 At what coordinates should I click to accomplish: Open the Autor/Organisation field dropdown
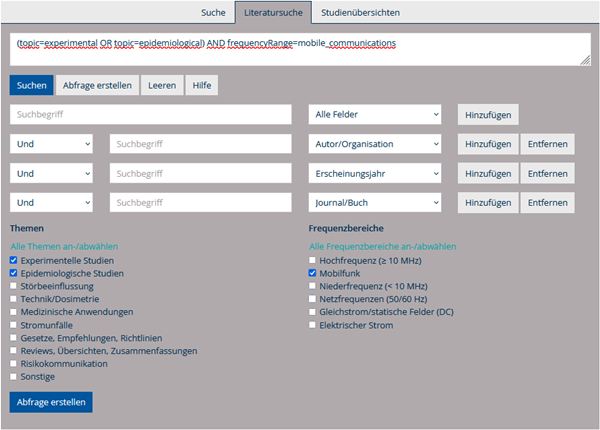(374, 144)
